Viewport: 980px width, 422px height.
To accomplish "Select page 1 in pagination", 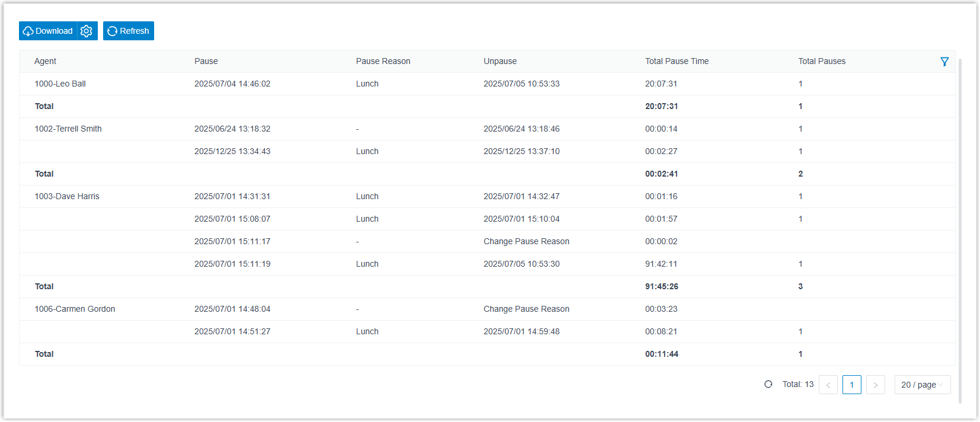I will point(852,385).
